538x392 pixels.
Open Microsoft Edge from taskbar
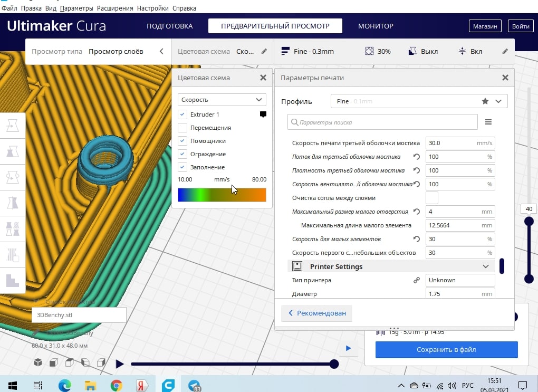click(64, 385)
